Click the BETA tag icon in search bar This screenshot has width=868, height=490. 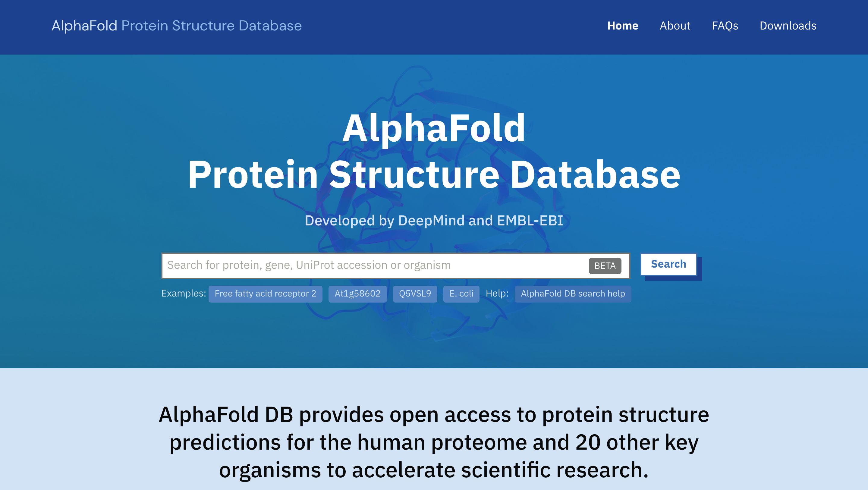point(605,265)
